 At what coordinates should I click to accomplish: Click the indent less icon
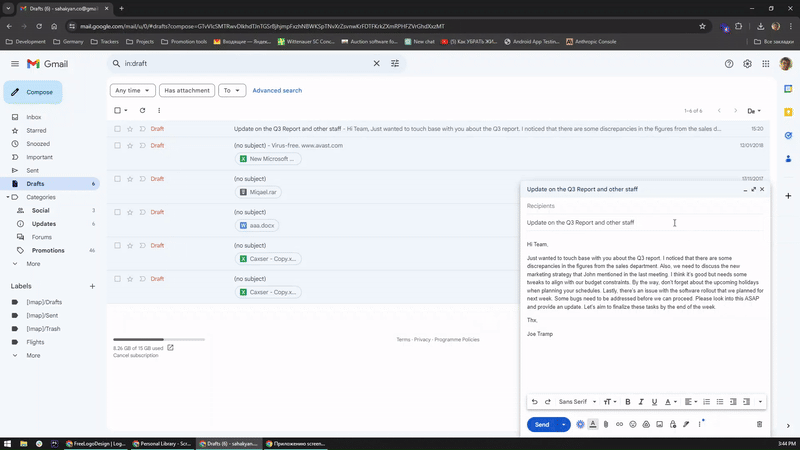pyautogui.click(x=733, y=402)
